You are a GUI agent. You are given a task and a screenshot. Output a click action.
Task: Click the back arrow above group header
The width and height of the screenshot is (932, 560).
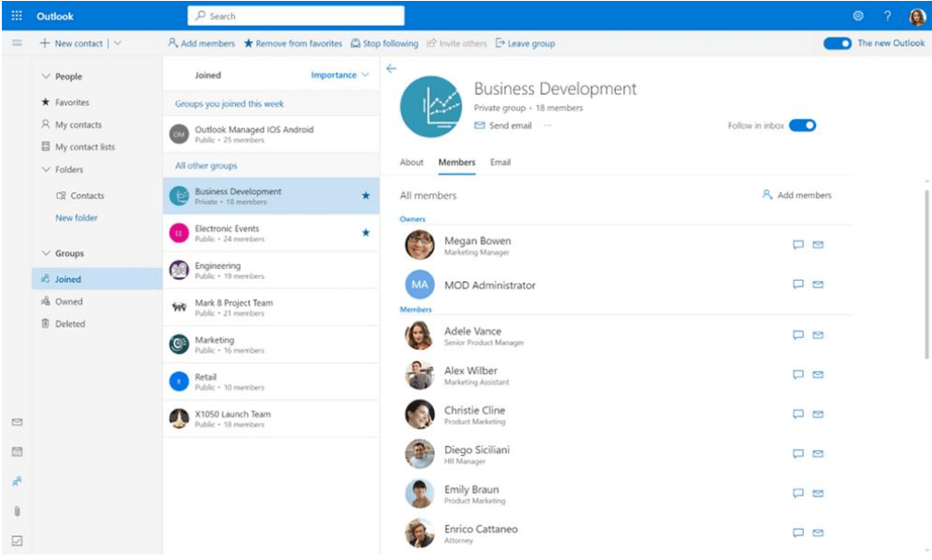click(x=391, y=69)
